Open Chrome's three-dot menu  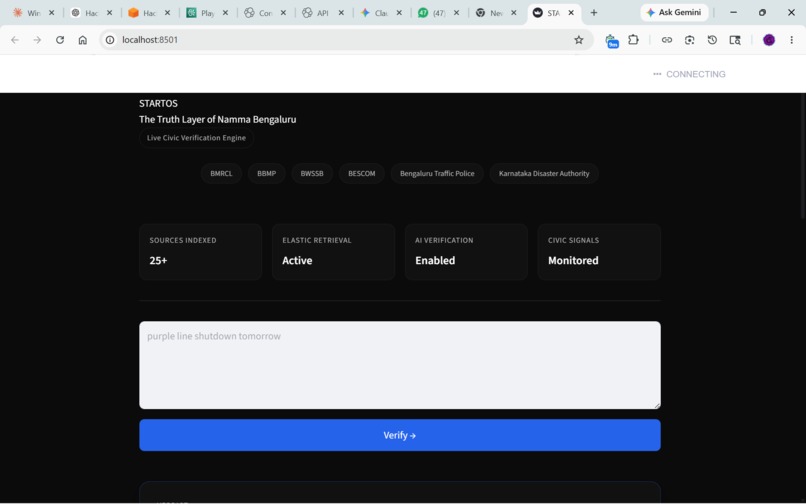(x=792, y=40)
